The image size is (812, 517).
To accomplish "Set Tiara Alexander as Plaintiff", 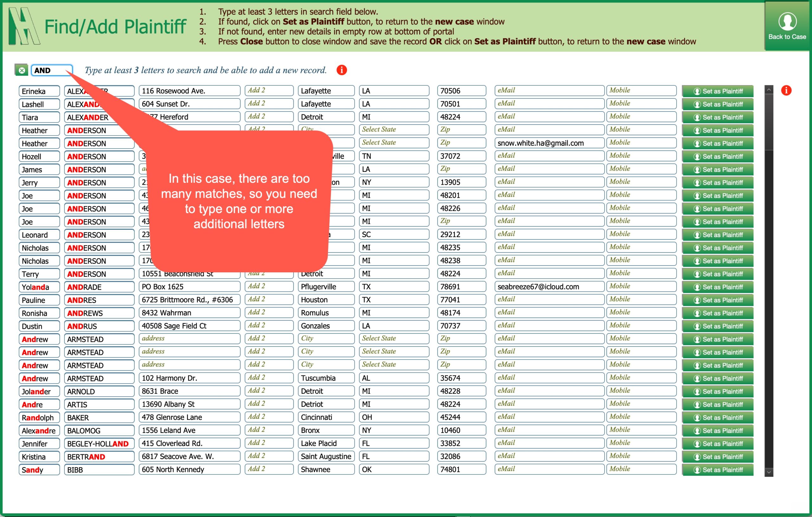I will coord(717,117).
